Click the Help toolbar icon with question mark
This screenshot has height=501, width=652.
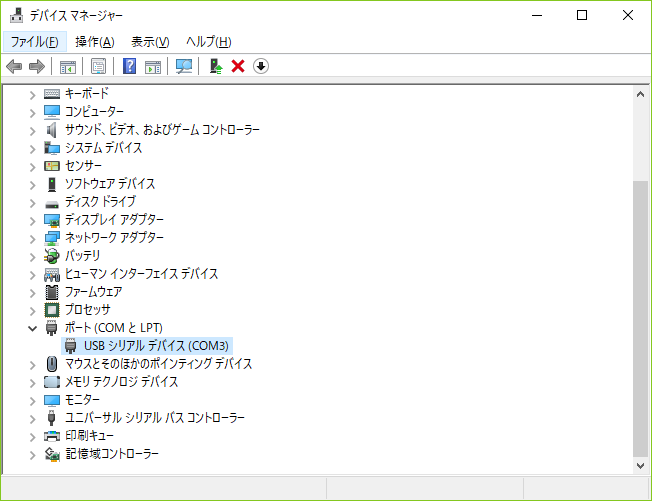point(129,67)
